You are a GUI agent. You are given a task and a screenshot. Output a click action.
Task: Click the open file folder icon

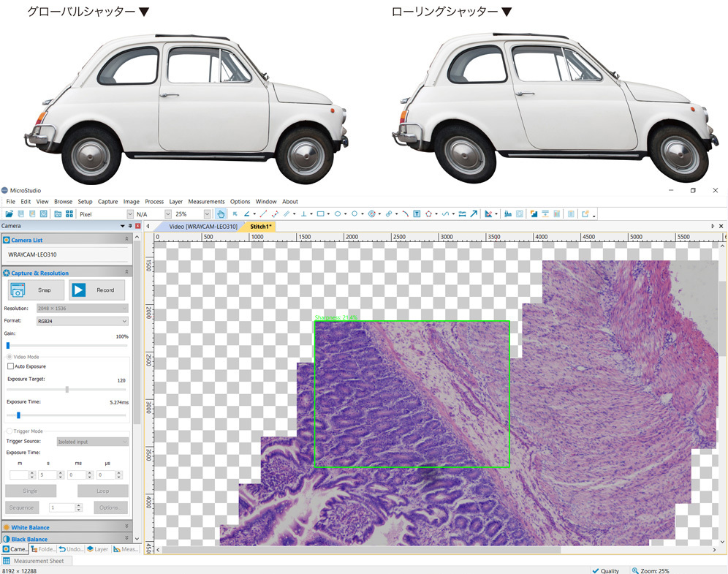pos(10,214)
